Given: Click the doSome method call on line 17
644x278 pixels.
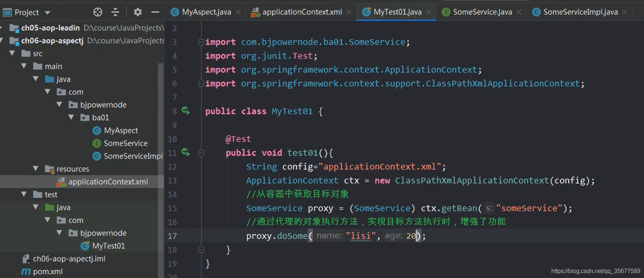Looking at the screenshot, I should point(292,236).
